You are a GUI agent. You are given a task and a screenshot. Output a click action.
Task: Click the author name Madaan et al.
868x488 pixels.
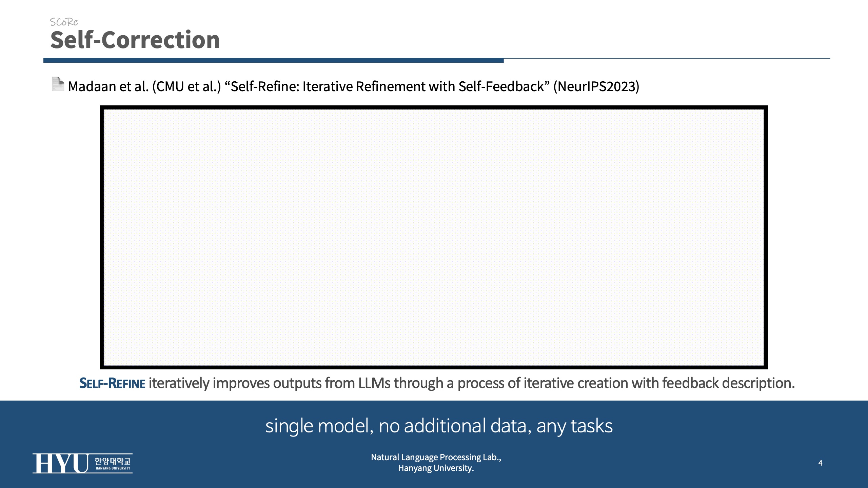(108, 86)
